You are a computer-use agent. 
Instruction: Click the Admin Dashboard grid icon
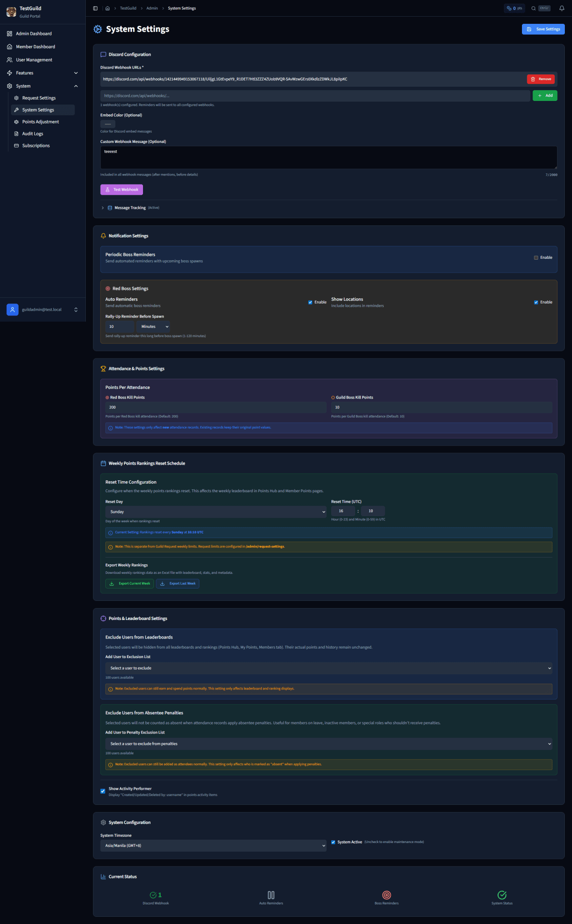coord(10,34)
